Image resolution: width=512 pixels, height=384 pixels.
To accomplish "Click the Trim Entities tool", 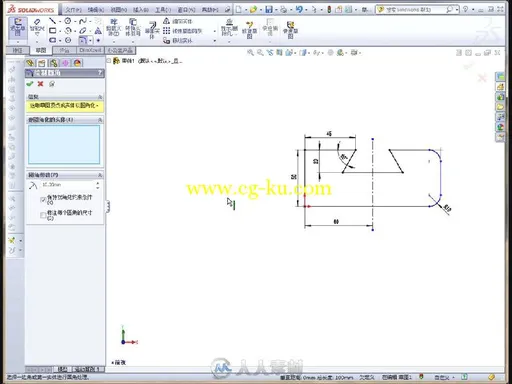I will [x=113, y=28].
